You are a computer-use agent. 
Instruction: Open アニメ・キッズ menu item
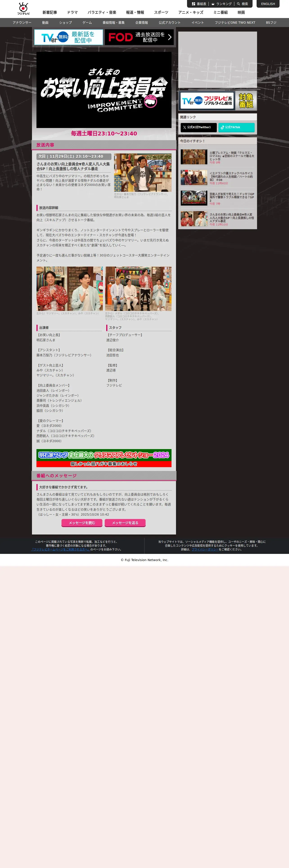tap(191, 12)
